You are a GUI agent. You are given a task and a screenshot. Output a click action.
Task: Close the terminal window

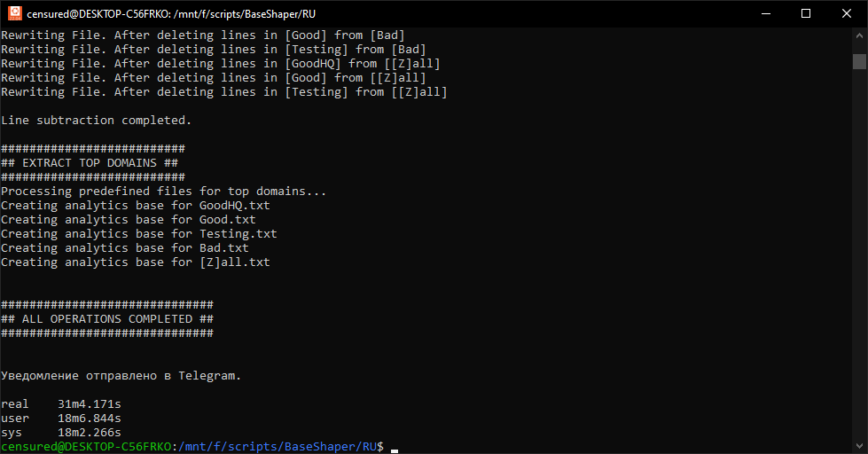click(x=847, y=13)
